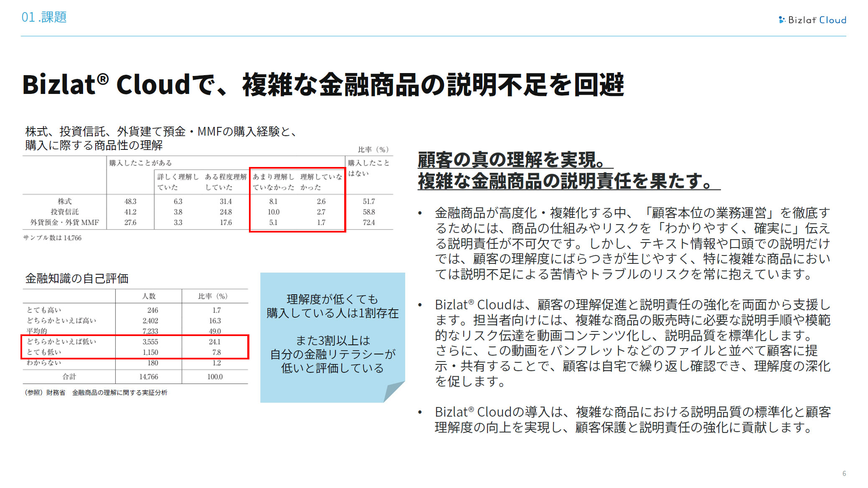The height and width of the screenshot is (488, 868).
Task: Click the blue sticky note callout
Action: point(332,333)
